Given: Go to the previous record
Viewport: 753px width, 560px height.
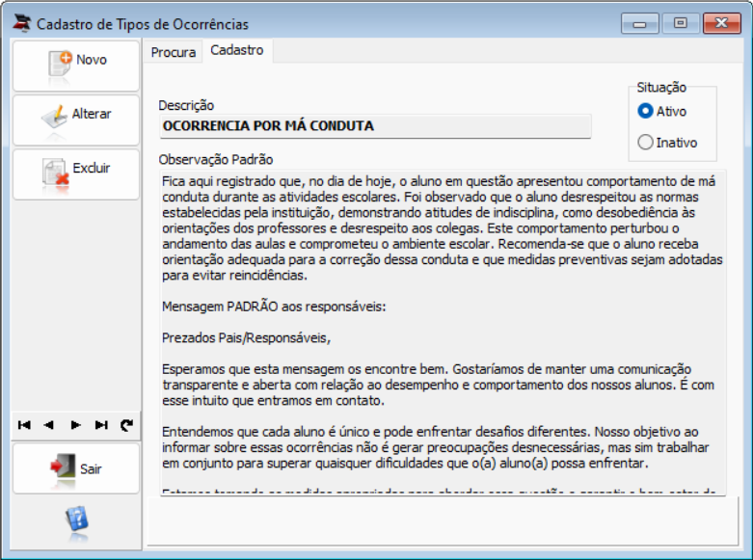Looking at the screenshot, I should (x=49, y=425).
